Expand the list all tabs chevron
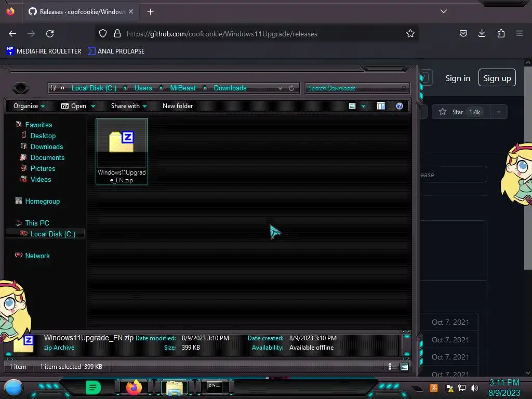Viewport: 532px width, 399px height. [444, 11]
